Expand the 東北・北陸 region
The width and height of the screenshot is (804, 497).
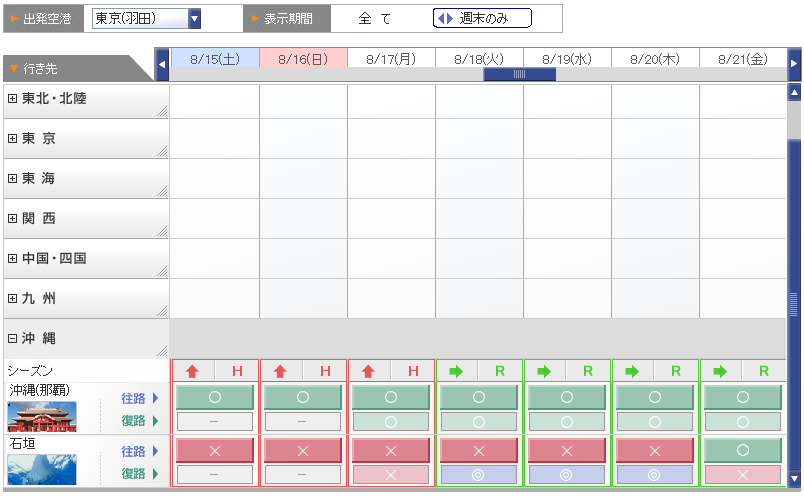tap(12, 98)
